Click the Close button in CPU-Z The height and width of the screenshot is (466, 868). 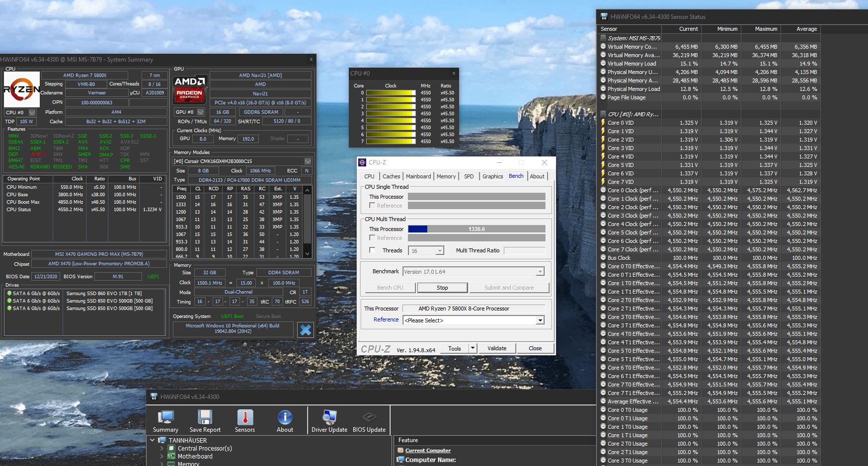click(535, 348)
